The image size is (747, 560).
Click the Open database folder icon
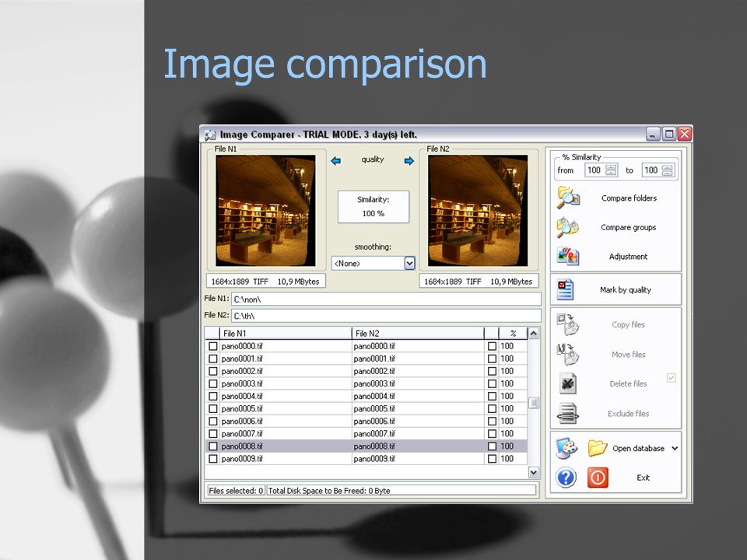click(x=597, y=448)
